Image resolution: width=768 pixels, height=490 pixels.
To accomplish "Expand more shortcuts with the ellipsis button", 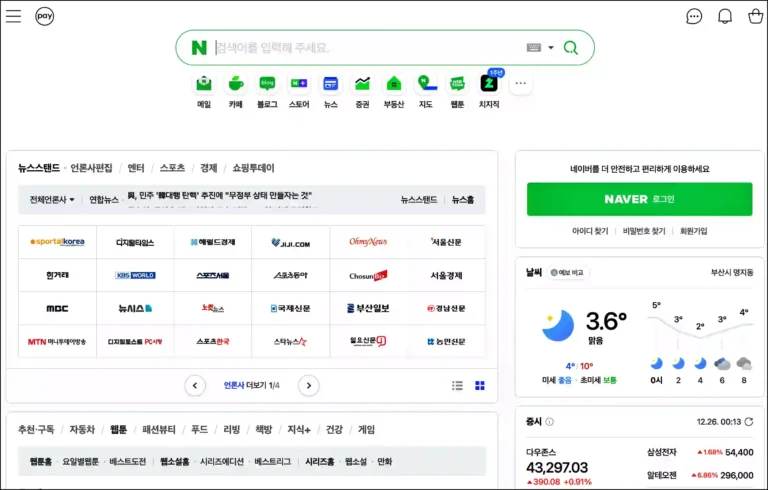I will [519, 84].
